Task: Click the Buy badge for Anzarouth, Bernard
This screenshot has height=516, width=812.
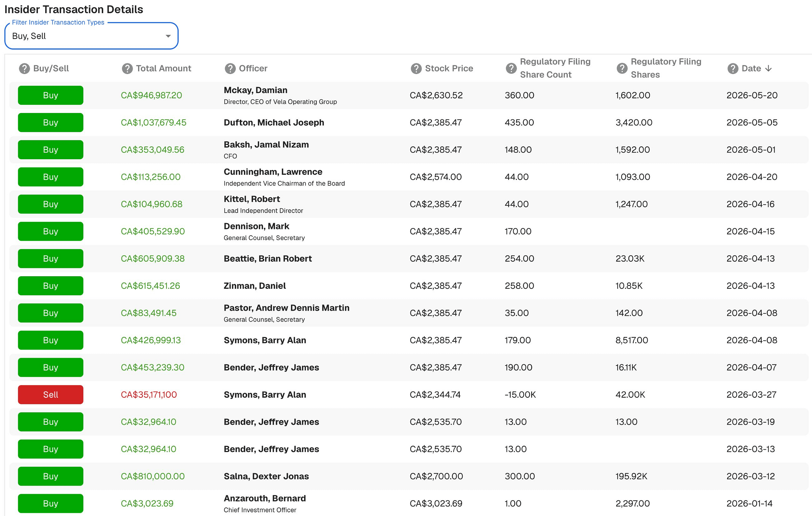Action: click(51, 503)
